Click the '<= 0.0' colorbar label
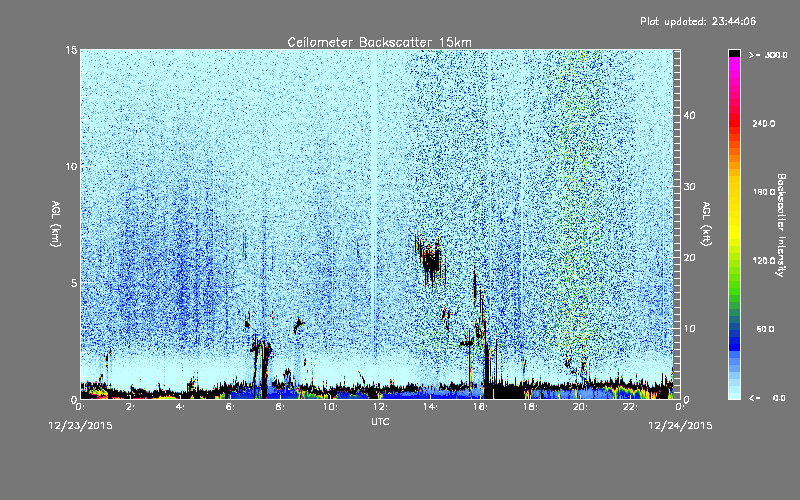Screen dimensions: 800x500 [x=767, y=398]
